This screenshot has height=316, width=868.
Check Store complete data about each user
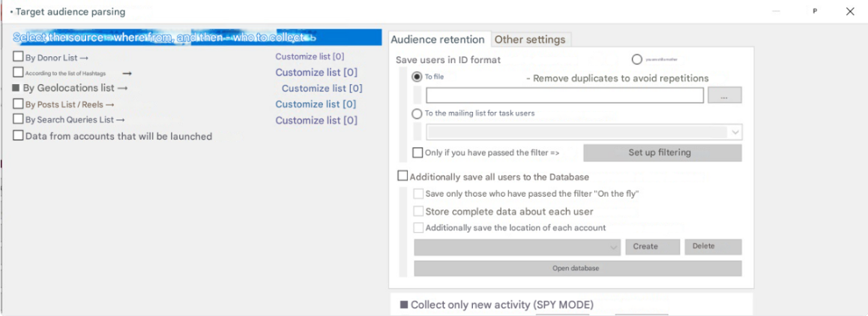pyautogui.click(x=419, y=211)
